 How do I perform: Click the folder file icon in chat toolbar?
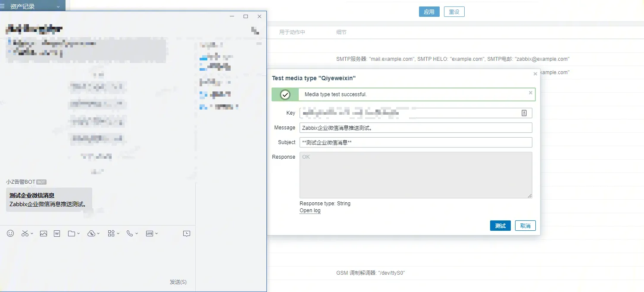(72, 233)
